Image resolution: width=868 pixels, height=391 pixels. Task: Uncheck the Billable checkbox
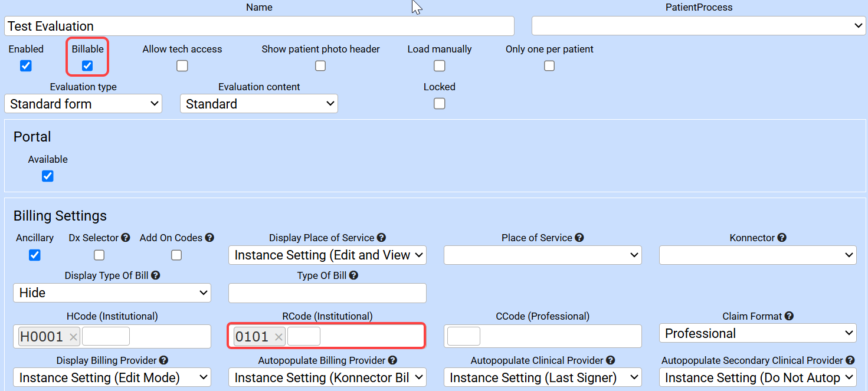point(87,65)
